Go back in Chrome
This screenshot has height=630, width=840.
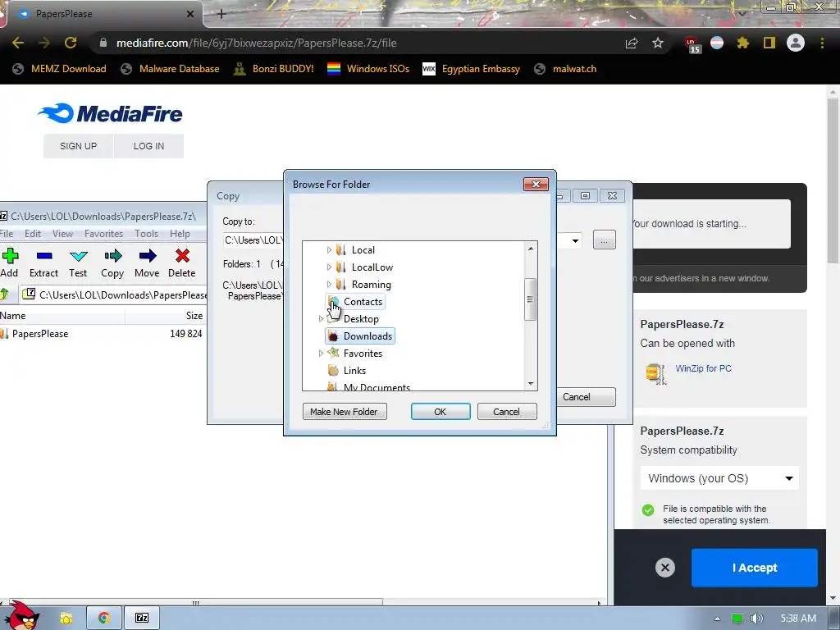point(18,43)
